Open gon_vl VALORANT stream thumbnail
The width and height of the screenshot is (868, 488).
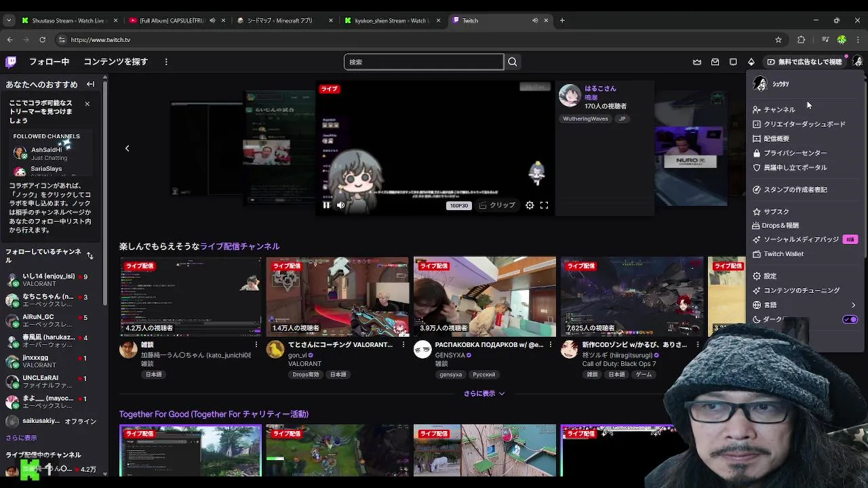tap(338, 296)
